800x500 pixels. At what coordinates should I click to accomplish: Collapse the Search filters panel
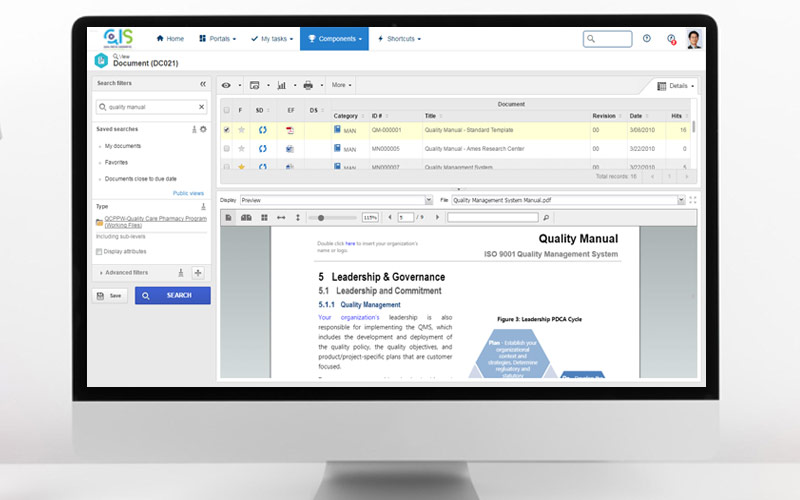203,84
